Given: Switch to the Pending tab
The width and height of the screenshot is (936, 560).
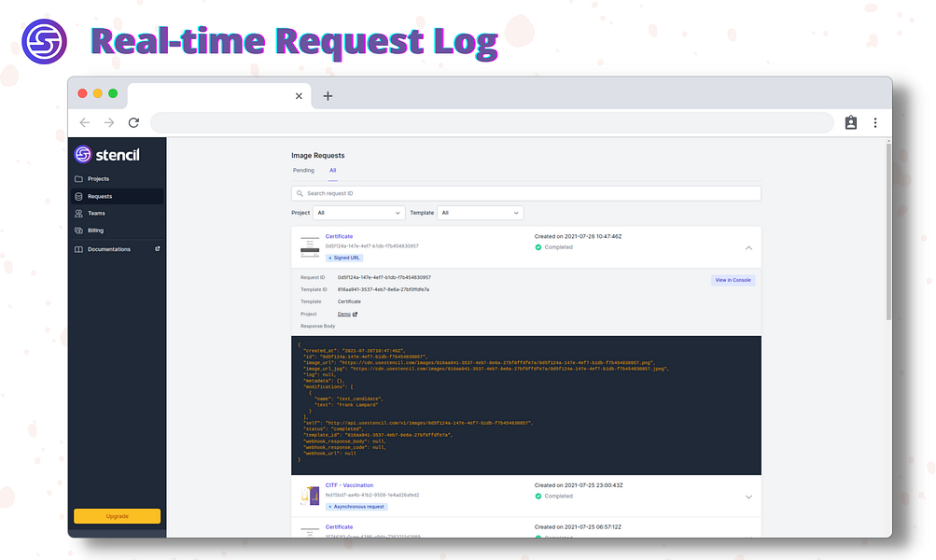Looking at the screenshot, I should [303, 171].
